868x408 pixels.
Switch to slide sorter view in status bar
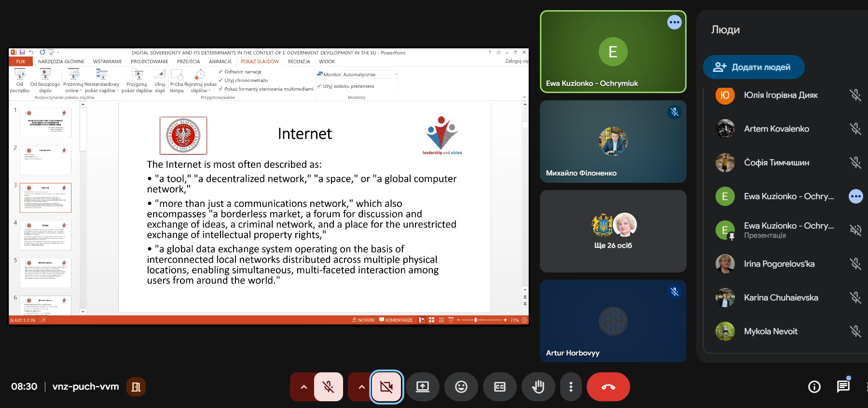coord(432,320)
